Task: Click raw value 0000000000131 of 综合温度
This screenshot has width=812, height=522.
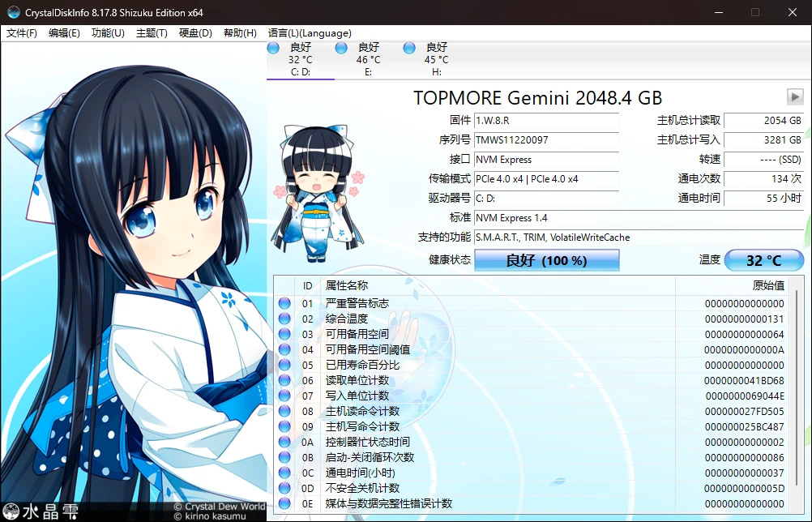Action: 744,319
